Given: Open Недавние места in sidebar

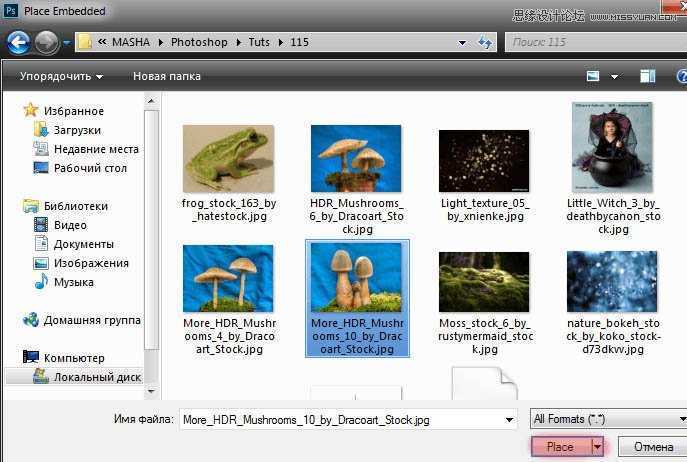Looking at the screenshot, I should (x=96, y=149).
